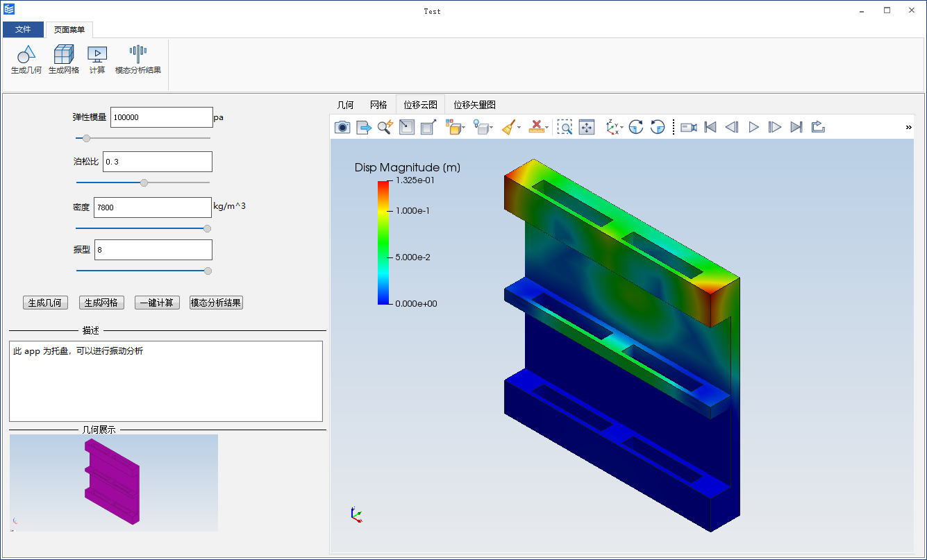The width and height of the screenshot is (927, 560).
Task: Click the 生成网格 button below sliders
Action: click(101, 303)
